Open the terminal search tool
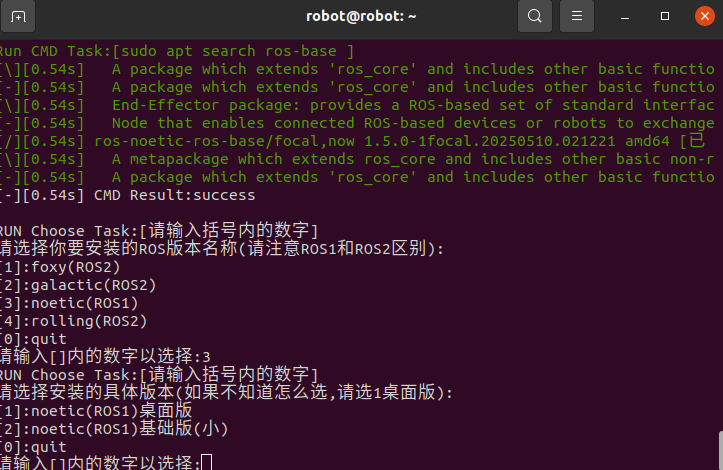Image resolution: width=723 pixels, height=470 pixels. point(535,16)
